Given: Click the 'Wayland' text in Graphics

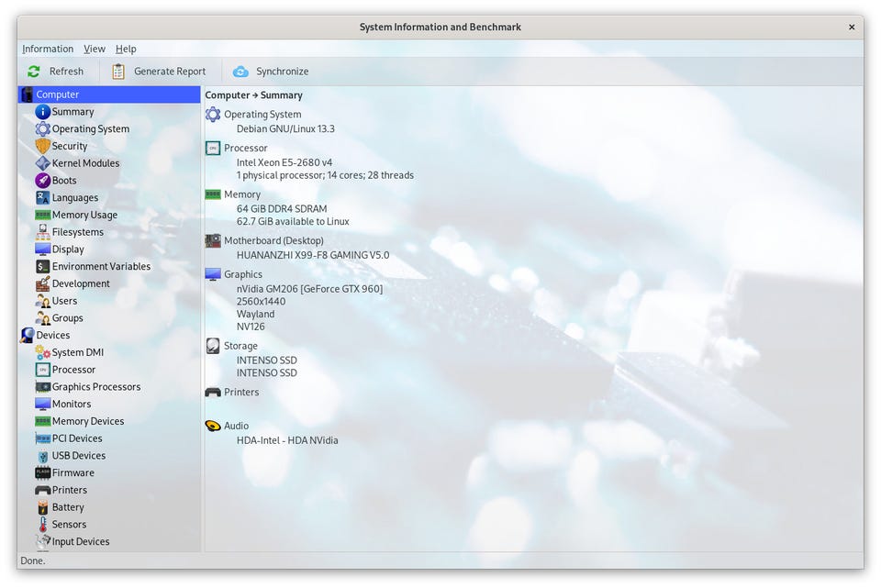Looking at the screenshot, I should pyautogui.click(x=256, y=314).
